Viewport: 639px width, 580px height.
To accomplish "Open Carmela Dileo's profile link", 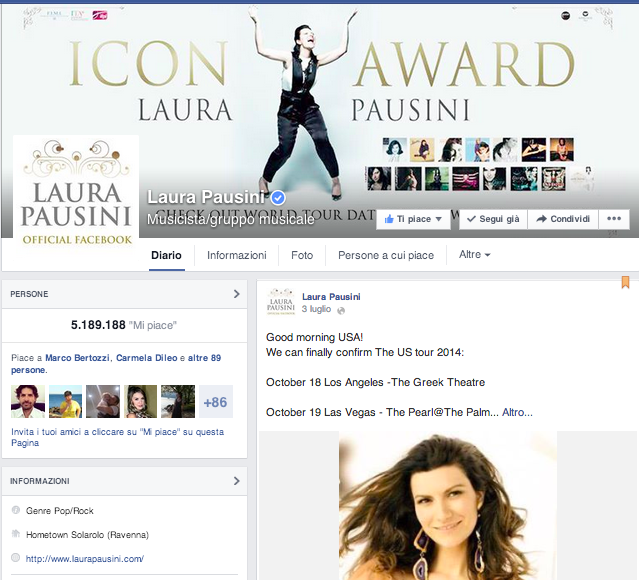I will point(147,358).
